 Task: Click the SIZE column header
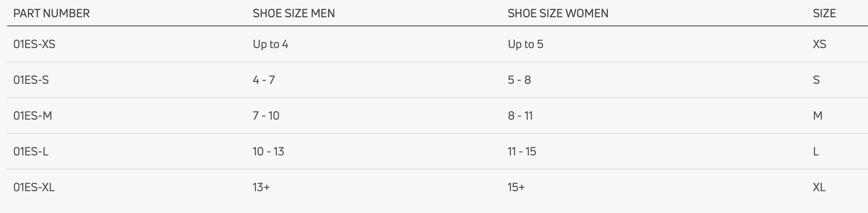pos(824,14)
